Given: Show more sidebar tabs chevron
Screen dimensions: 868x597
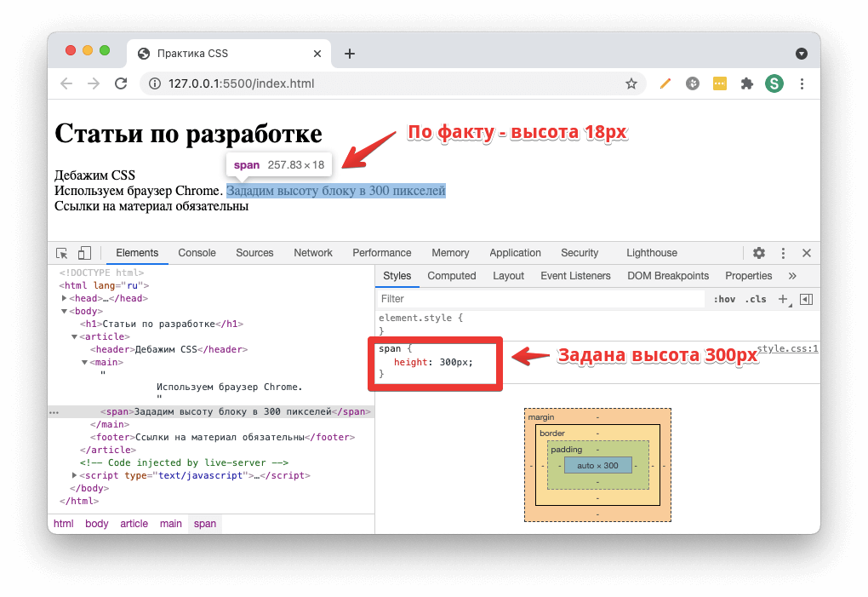Looking at the screenshot, I should 792,276.
